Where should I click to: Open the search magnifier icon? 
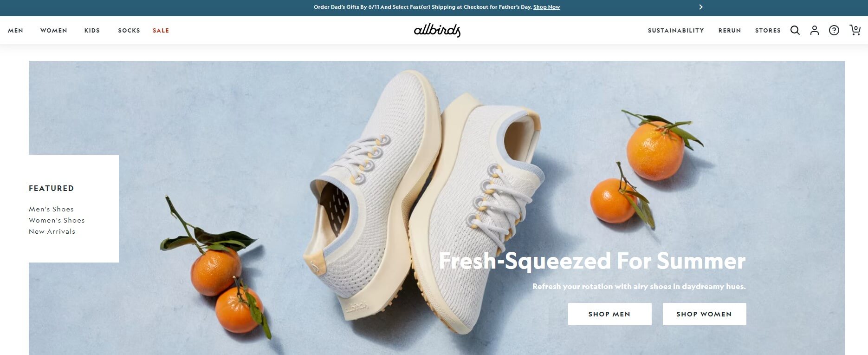click(795, 30)
